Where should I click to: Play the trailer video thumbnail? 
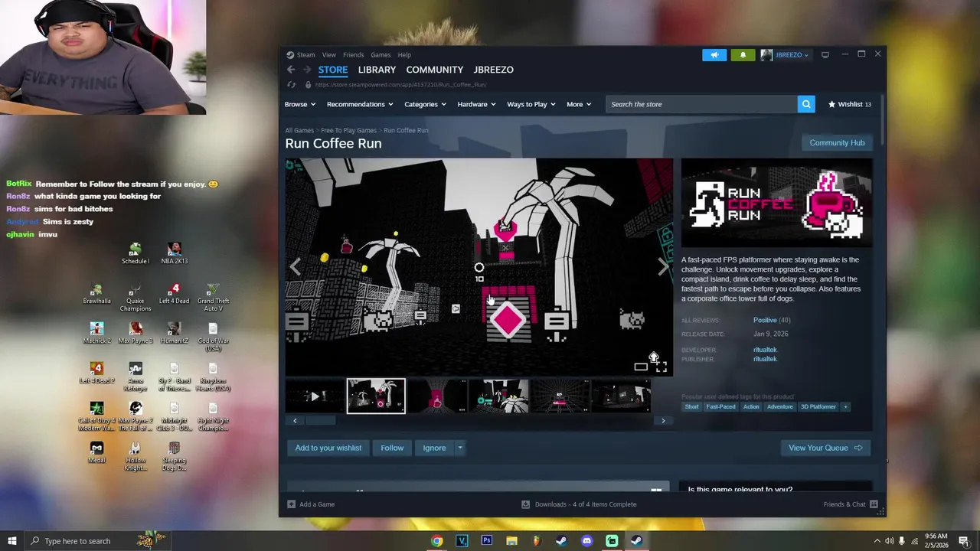coord(314,396)
